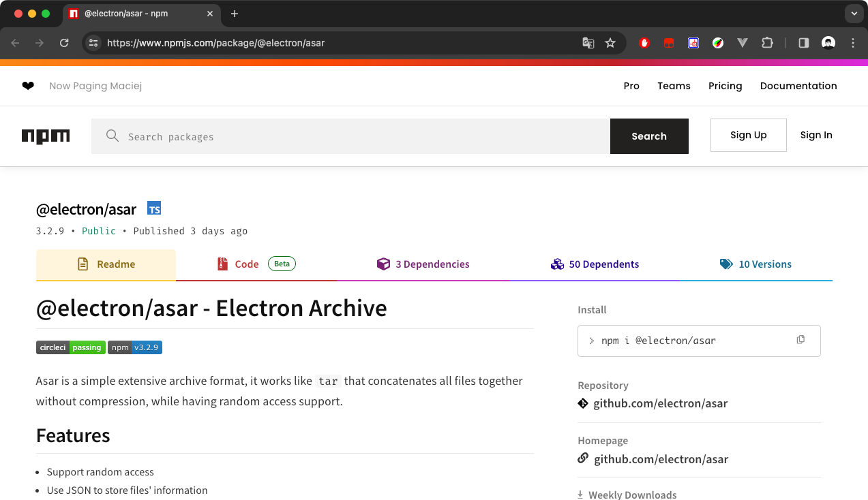Go to Pricing

coord(725,86)
